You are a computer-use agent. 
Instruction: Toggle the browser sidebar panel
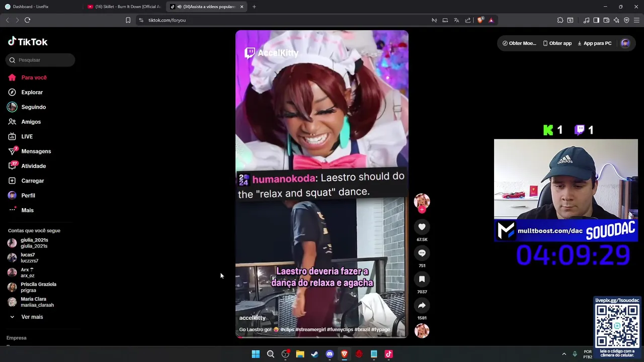pyautogui.click(x=596, y=20)
